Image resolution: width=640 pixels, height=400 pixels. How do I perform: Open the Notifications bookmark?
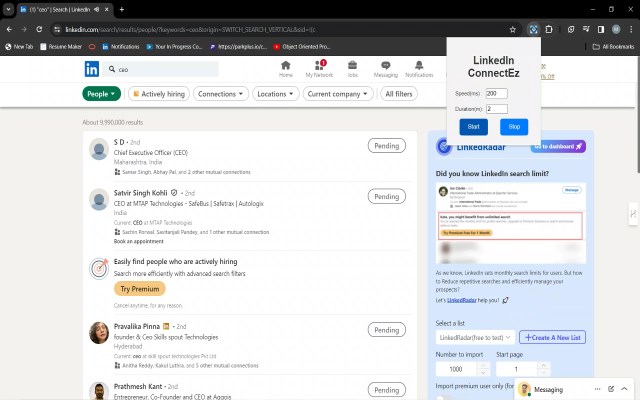pyautogui.click(x=121, y=47)
